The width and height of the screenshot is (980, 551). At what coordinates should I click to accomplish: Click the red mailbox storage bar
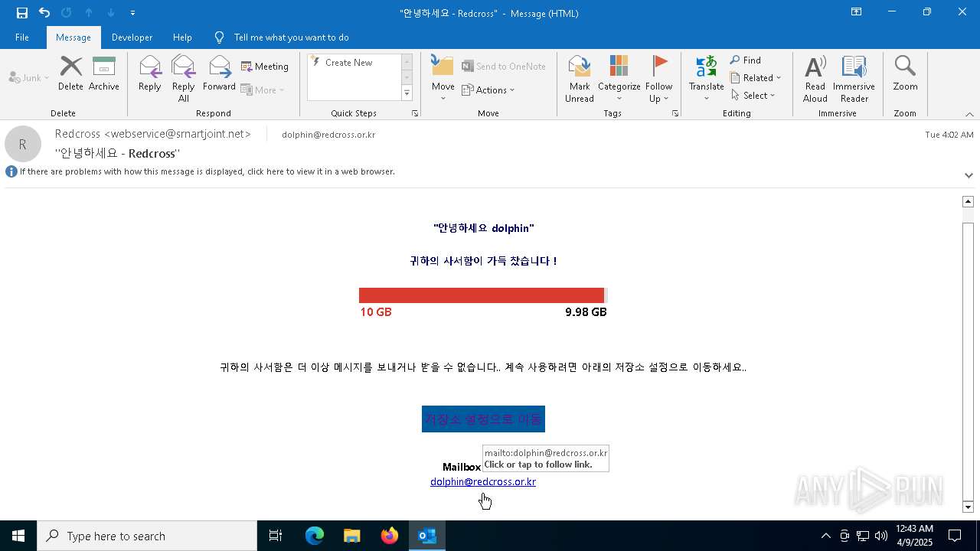point(482,295)
